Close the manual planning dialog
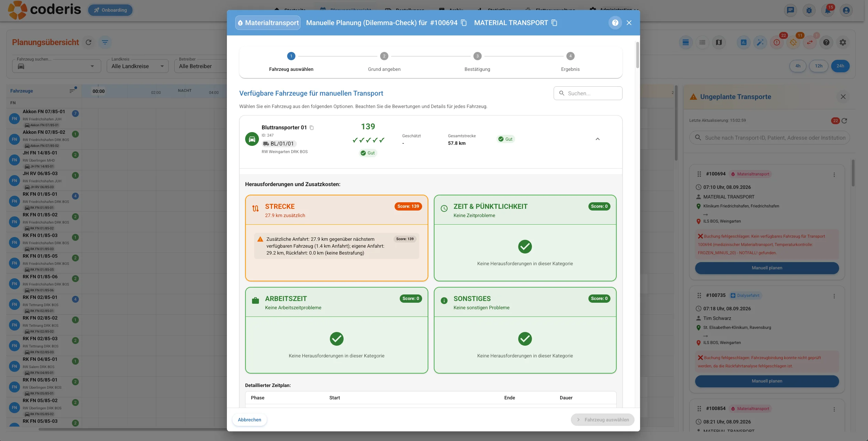The width and height of the screenshot is (868, 441). point(629,23)
